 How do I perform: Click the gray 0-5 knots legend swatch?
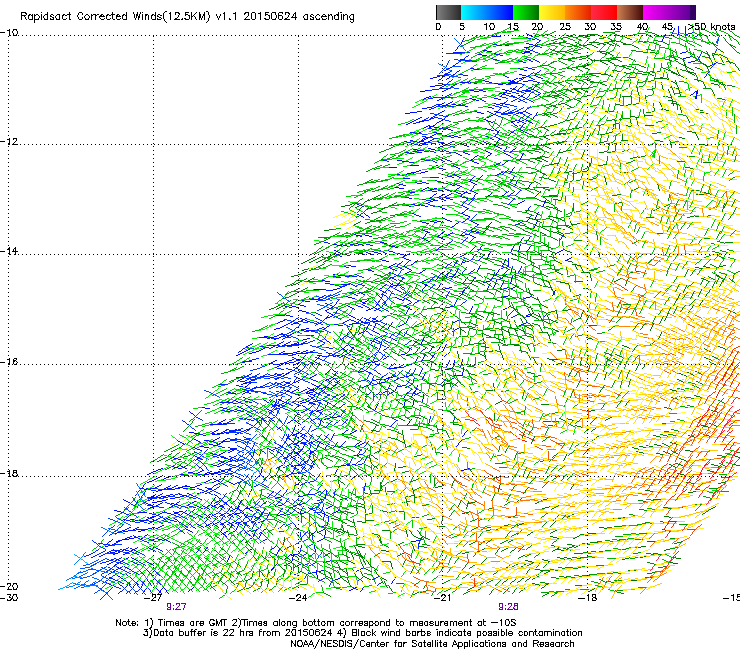pos(448,12)
